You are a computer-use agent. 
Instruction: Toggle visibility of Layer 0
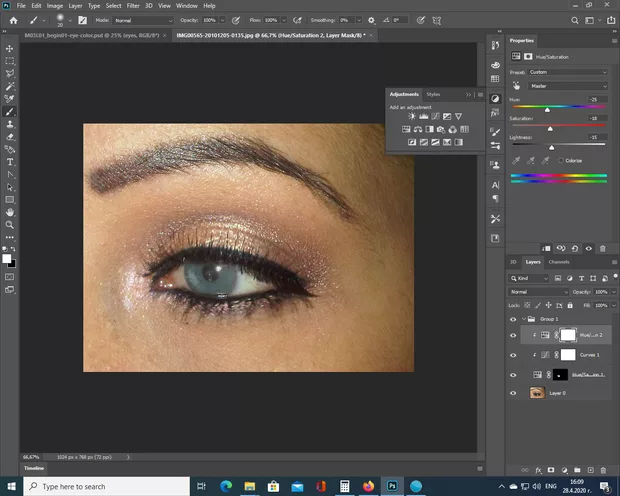(514, 393)
